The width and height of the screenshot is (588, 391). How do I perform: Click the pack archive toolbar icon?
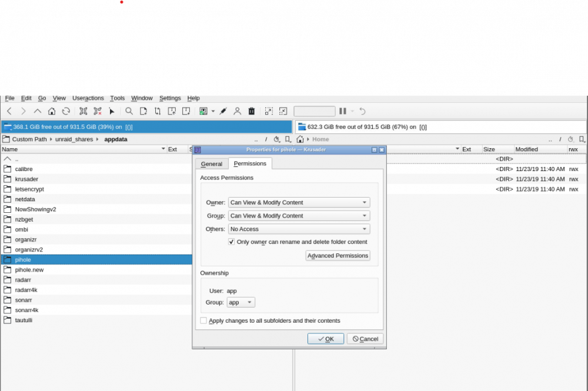click(172, 111)
